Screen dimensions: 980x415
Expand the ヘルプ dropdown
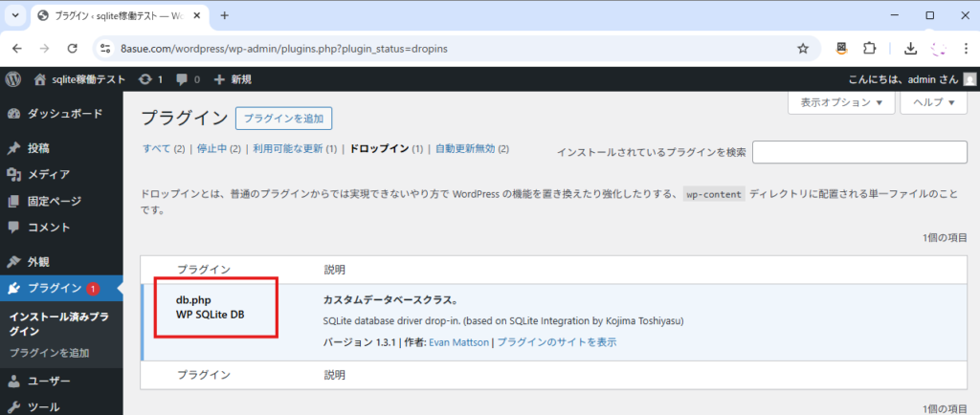coord(934,102)
